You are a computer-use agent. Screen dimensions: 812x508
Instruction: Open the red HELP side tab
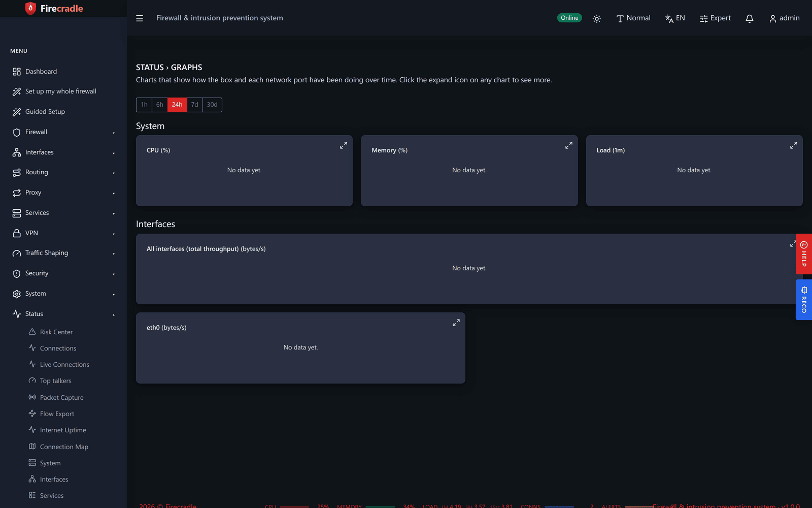(804, 254)
